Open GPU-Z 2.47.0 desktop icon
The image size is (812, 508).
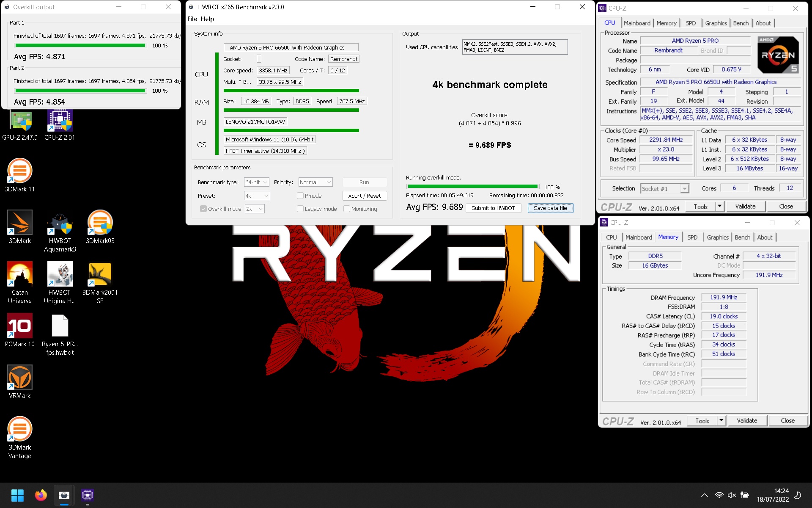20,125
